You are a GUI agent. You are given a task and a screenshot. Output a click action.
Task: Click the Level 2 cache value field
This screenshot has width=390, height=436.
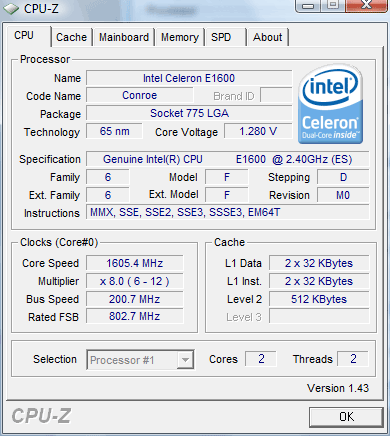click(x=319, y=299)
